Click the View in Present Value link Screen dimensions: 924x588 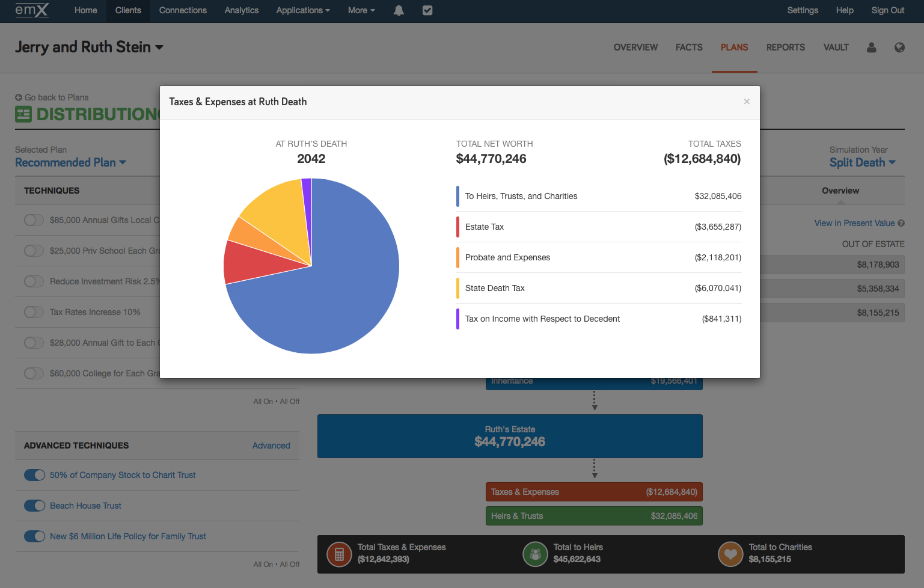point(854,223)
